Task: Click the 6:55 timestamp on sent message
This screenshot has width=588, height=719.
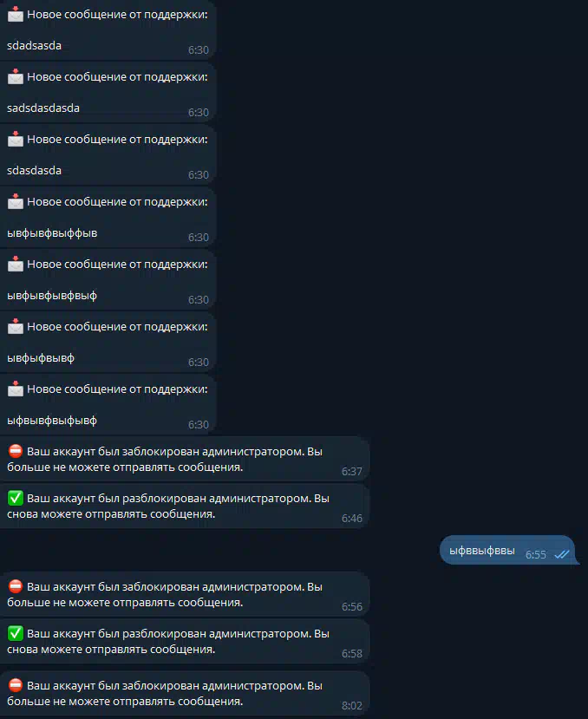Action: pyautogui.click(x=536, y=555)
